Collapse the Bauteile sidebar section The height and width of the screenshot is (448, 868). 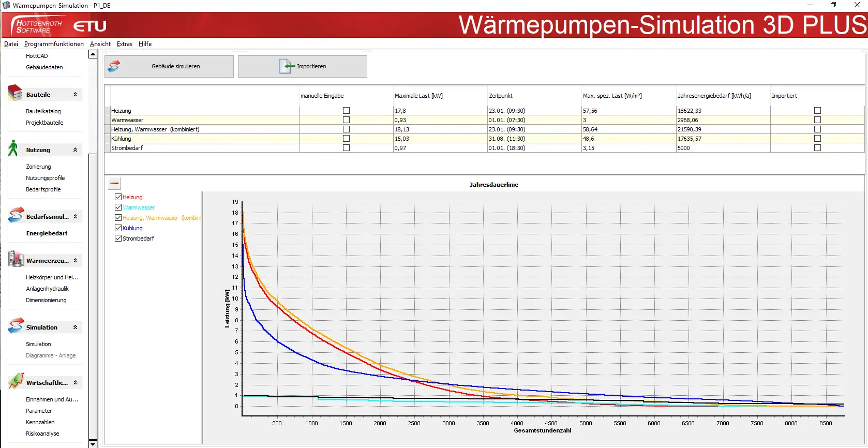coord(75,95)
